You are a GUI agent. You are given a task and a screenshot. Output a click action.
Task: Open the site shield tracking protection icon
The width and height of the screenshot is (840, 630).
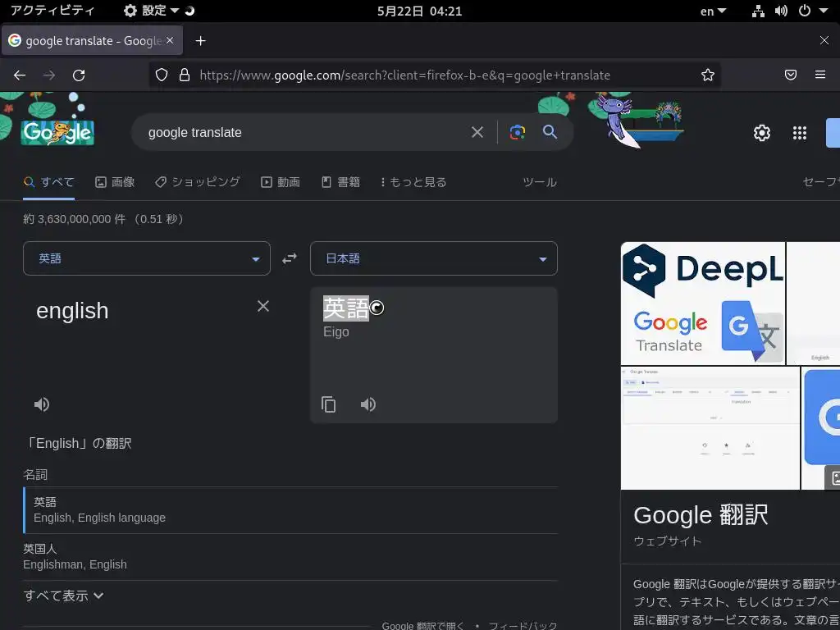(x=162, y=75)
